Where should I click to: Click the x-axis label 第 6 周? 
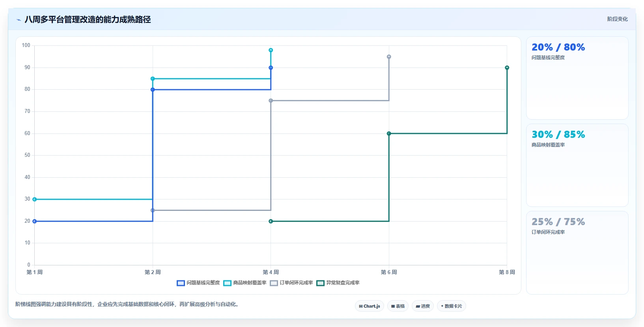point(389,272)
